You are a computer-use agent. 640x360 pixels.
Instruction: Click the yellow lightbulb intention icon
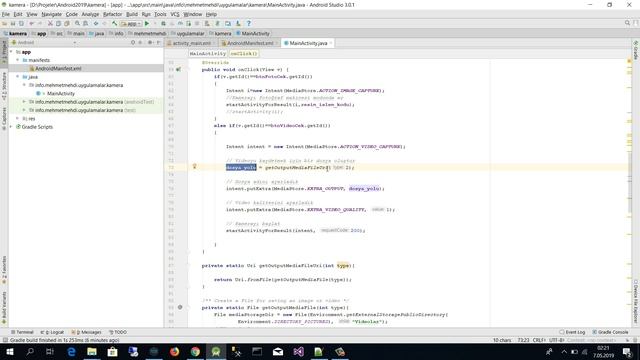pyautogui.click(x=194, y=166)
